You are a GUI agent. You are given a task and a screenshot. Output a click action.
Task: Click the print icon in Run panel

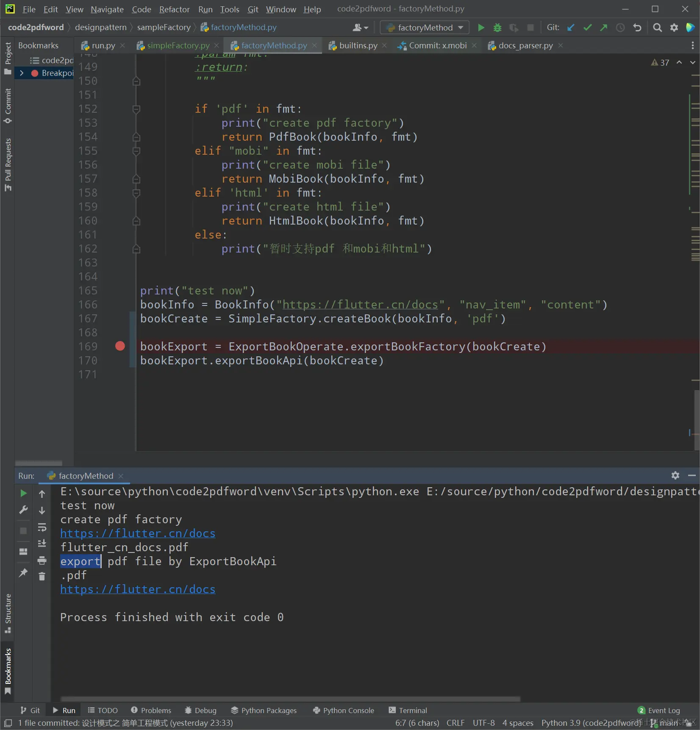coord(42,561)
